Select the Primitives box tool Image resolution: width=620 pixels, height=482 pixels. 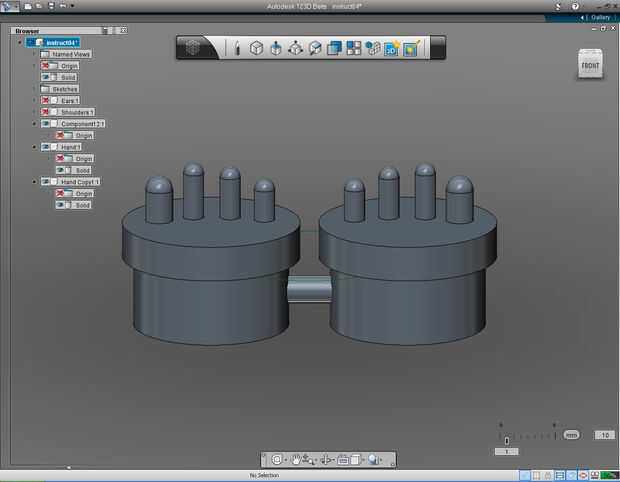[256, 47]
